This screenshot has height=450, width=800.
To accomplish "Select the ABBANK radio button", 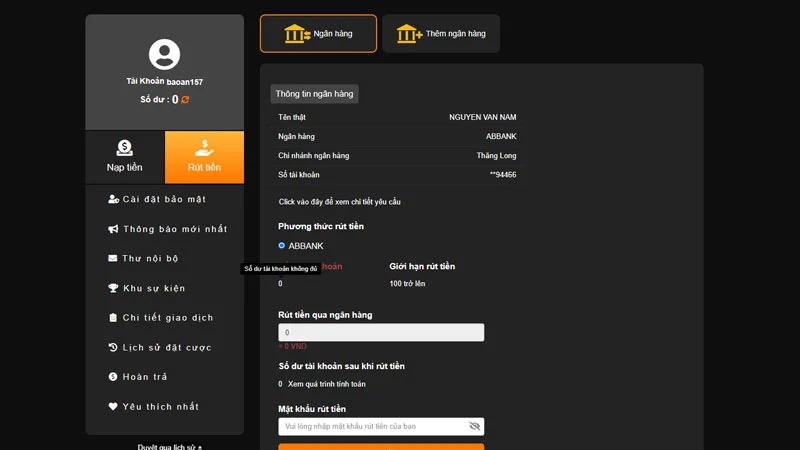I will (x=282, y=245).
